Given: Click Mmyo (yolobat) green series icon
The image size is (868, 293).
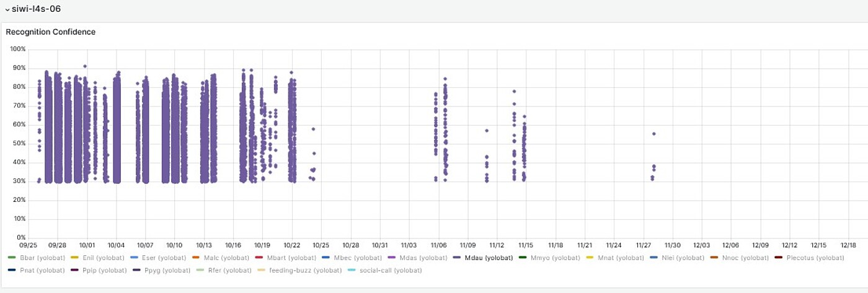Looking at the screenshot, I should click(523, 257).
